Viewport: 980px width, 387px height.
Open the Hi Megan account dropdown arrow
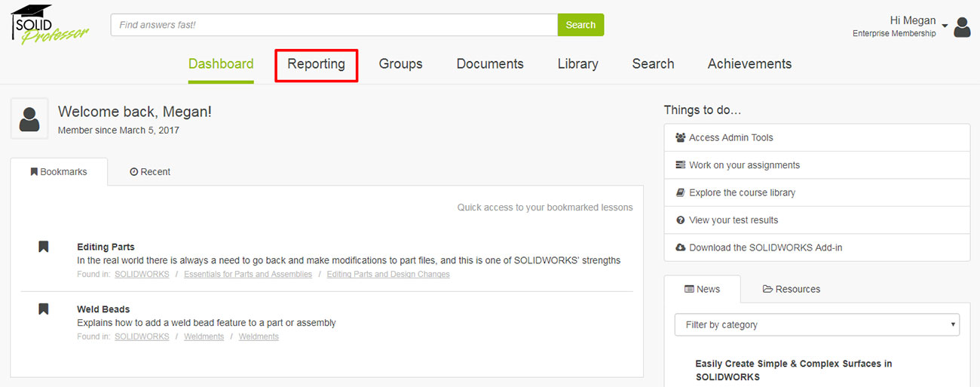(x=945, y=26)
